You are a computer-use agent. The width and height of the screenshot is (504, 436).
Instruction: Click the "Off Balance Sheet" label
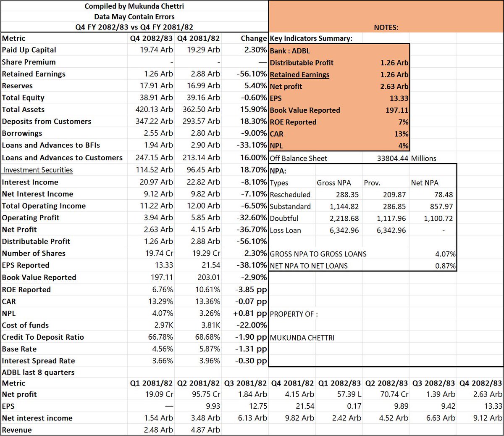[299, 159]
